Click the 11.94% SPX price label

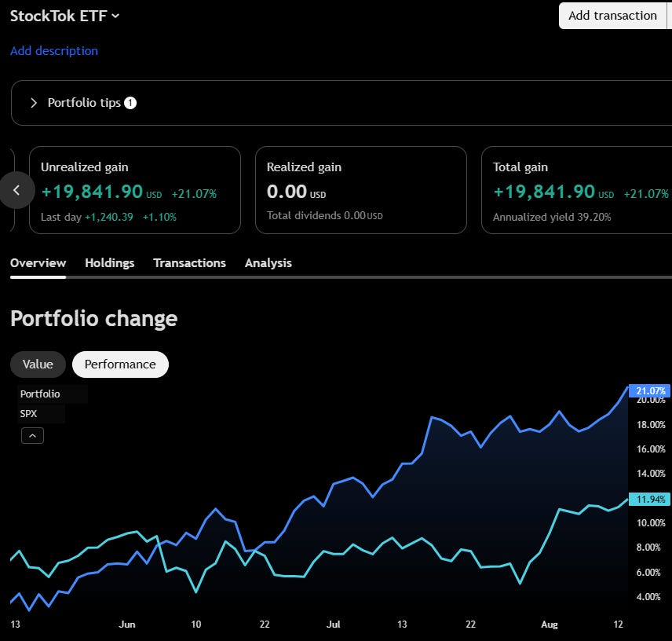(649, 499)
